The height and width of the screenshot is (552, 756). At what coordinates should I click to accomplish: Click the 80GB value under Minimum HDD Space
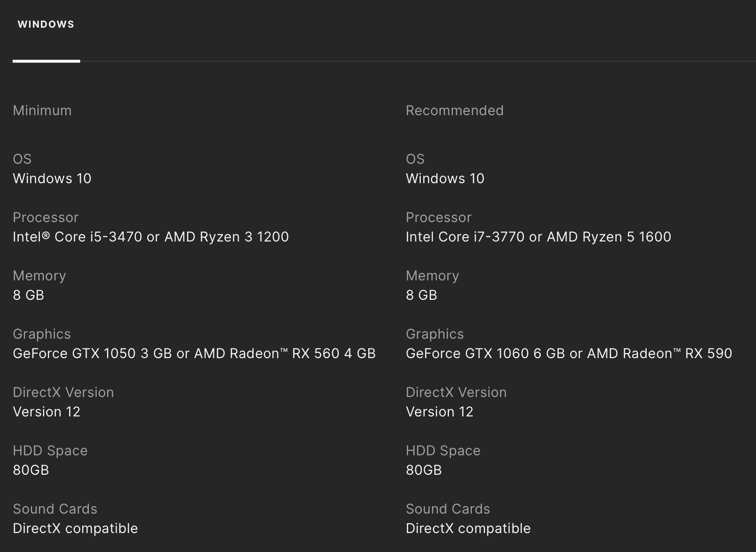[31, 470]
